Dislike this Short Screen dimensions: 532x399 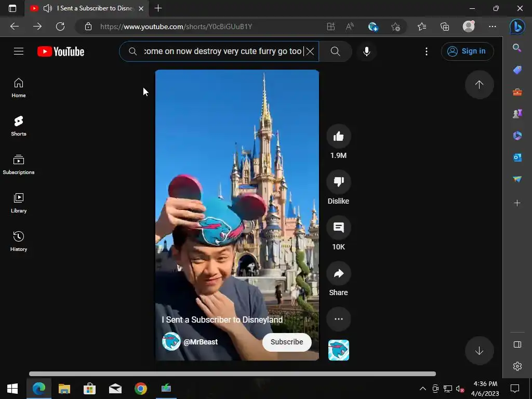click(338, 182)
